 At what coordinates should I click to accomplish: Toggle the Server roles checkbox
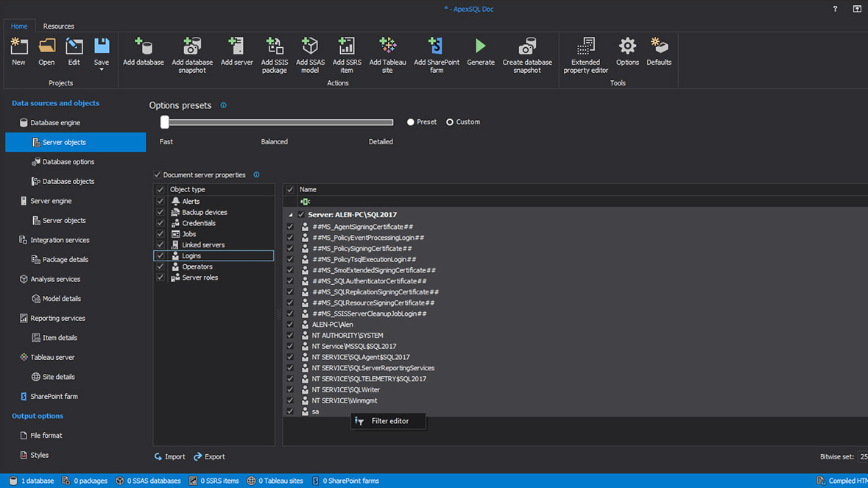tap(160, 277)
